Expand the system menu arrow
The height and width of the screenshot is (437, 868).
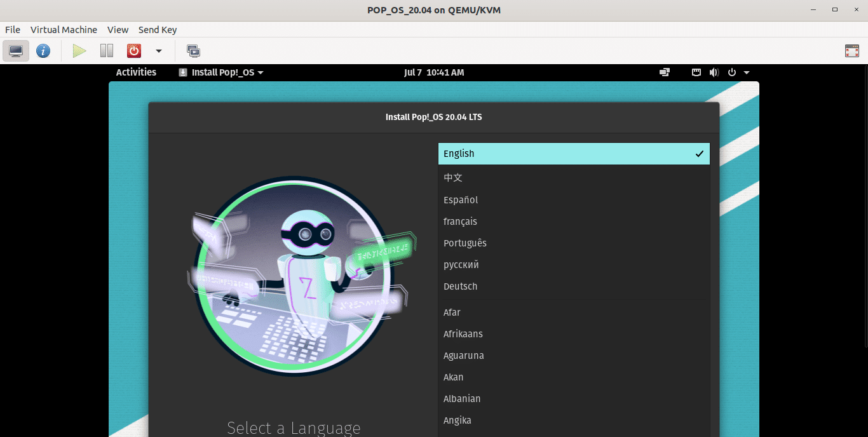747,72
